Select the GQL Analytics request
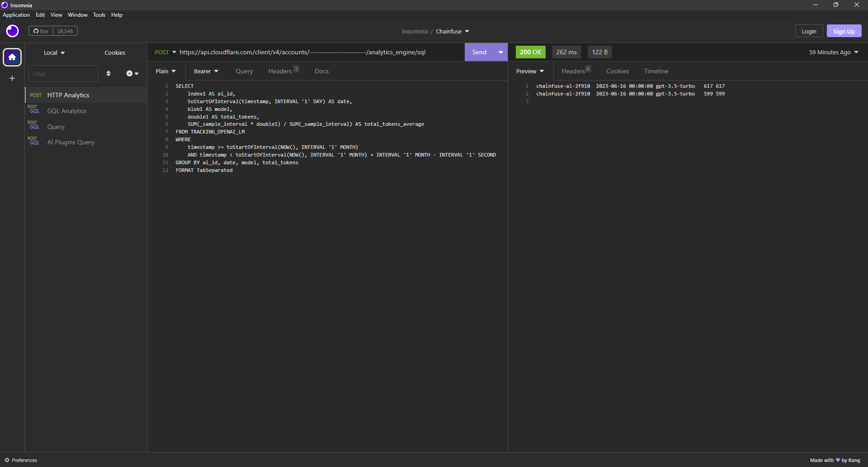The height and width of the screenshot is (467, 868). [67, 111]
